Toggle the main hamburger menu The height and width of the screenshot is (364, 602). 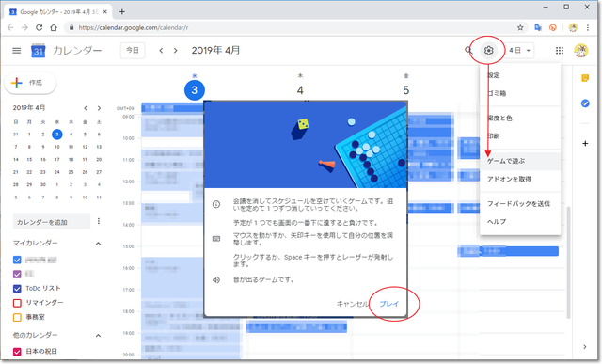[x=17, y=50]
